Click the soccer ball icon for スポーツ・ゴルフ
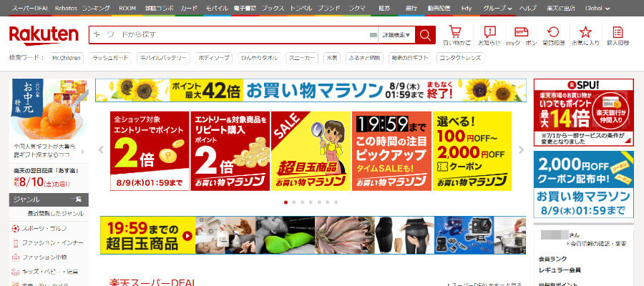 point(16,229)
